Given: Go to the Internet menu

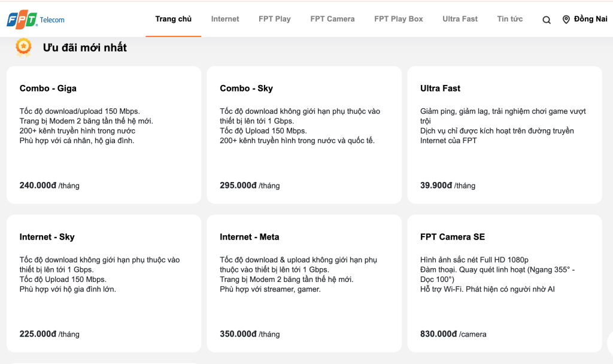Looking at the screenshot, I should [x=225, y=19].
